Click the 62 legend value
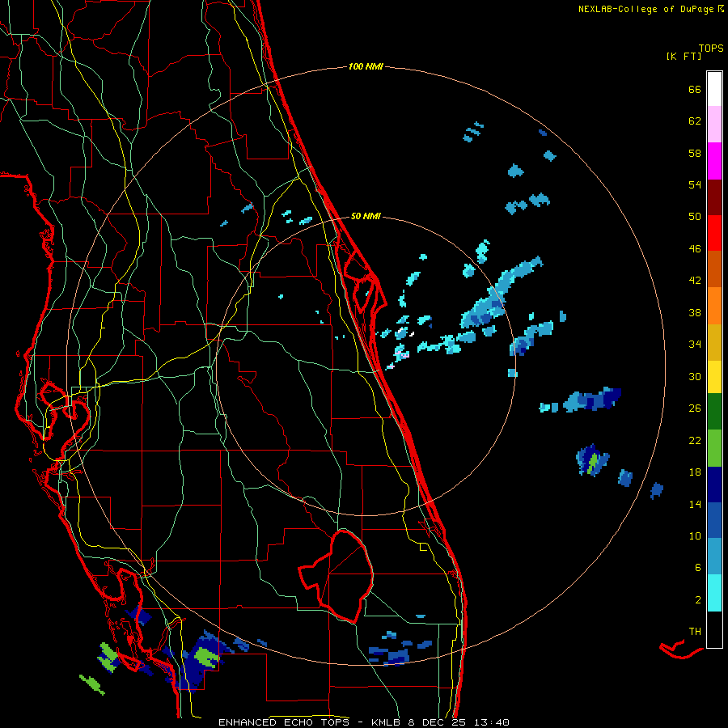The width and height of the screenshot is (728, 728). click(x=695, y=121)
